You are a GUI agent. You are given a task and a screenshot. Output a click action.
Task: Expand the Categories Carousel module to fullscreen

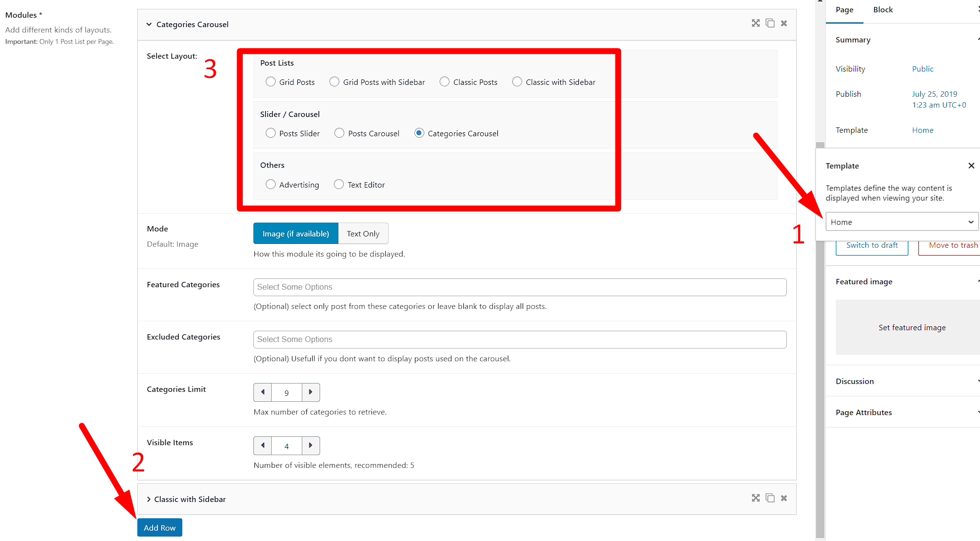point(756,23)
